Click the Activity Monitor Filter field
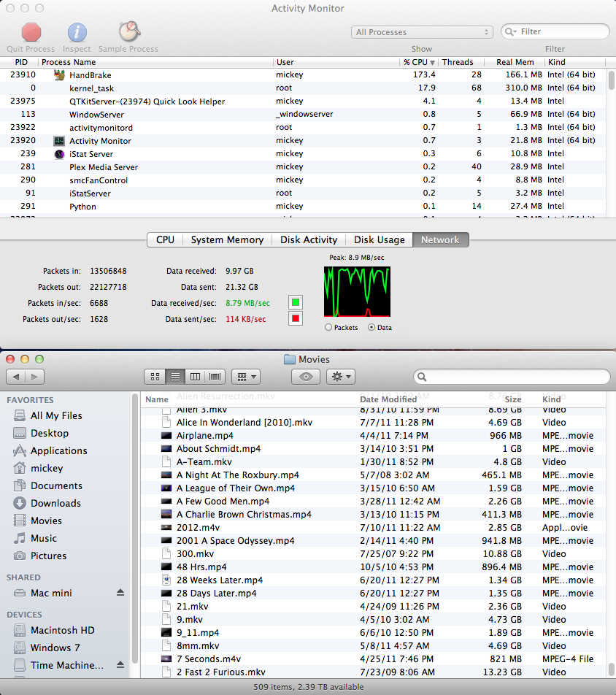616x695 pixels. (555, 31)
